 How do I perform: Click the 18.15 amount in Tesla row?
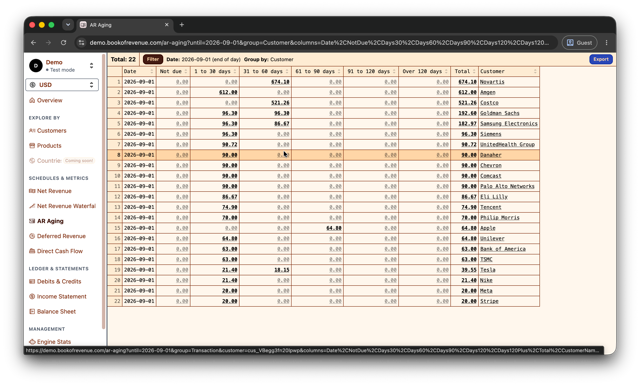click(x=282, y=270)
